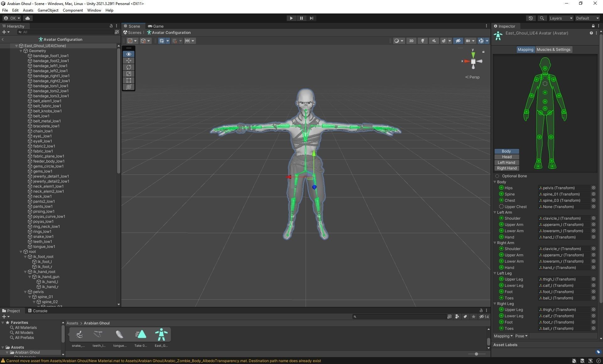603x364 pixels.
Task: Toggle hidden packages visibility count (14)
Action: [x=484, y=317]
